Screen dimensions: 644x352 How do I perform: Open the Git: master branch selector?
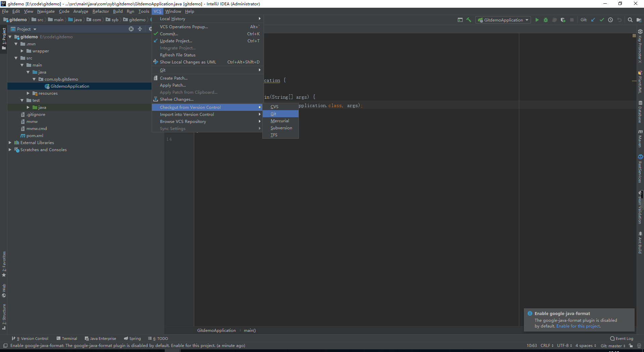(x=613, y=346)
